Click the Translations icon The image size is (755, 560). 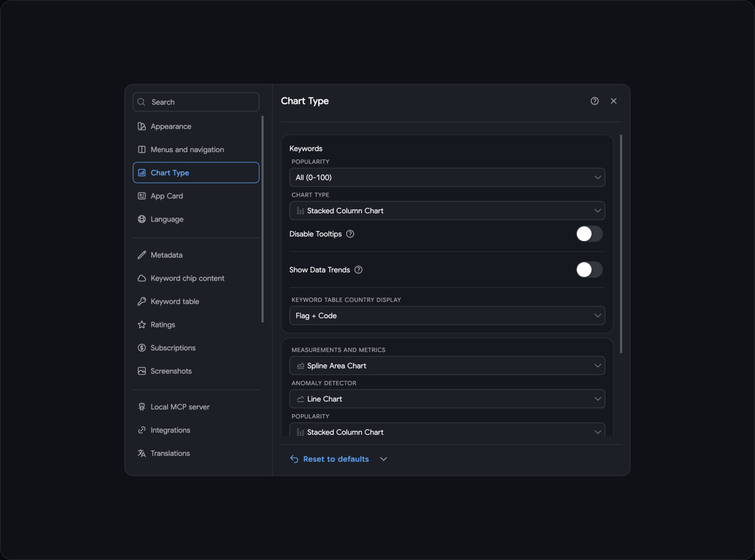tap(142, 454)
